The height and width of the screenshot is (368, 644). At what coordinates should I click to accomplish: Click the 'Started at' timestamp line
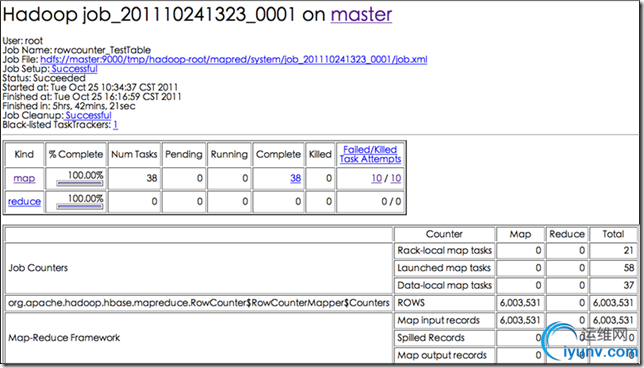point(90,87)
